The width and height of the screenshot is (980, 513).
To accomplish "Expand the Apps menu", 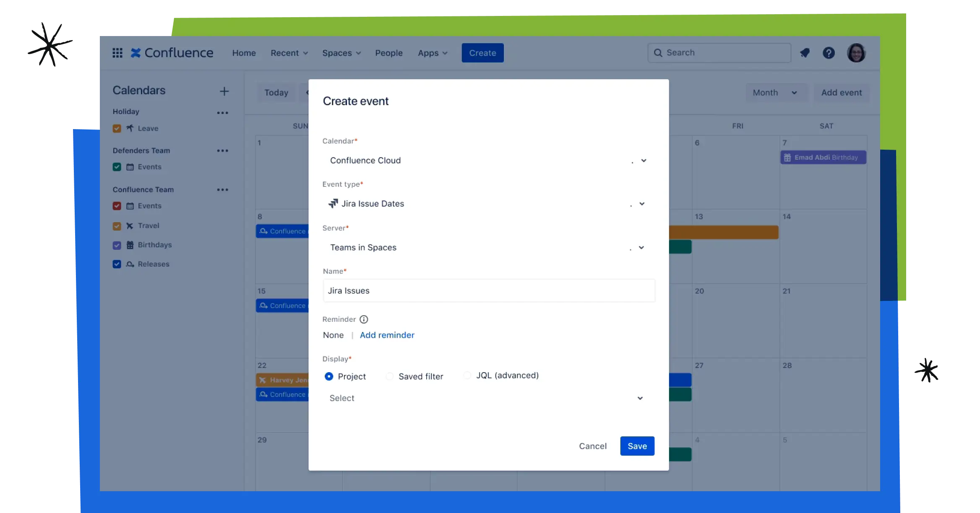I will tap(433, 53).
